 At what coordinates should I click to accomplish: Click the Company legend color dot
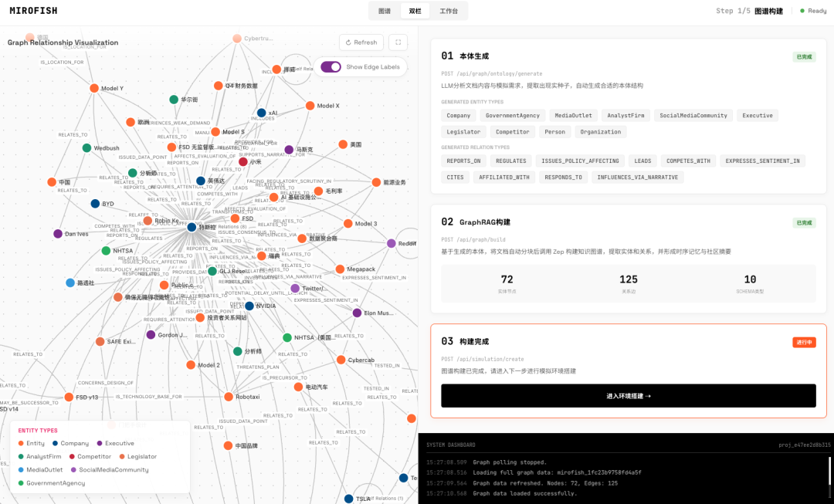click(55, 443)
